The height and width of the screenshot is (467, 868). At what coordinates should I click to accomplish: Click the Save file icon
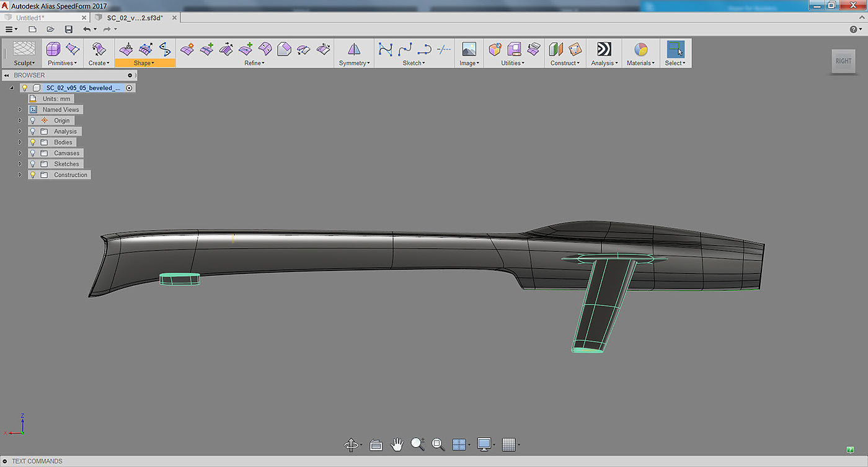click(x=69, y=29)
